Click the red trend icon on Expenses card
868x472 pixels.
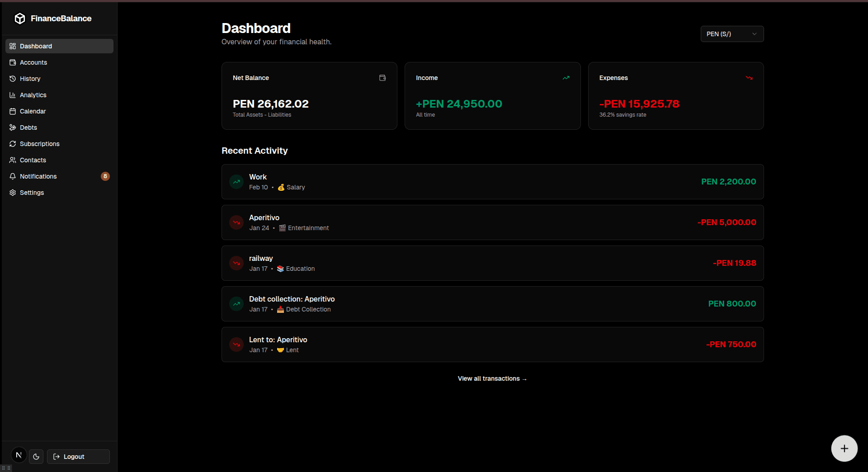[749, 78]
